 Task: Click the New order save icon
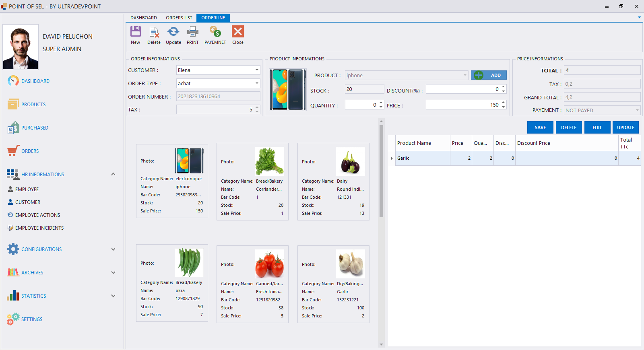point(136,31)
